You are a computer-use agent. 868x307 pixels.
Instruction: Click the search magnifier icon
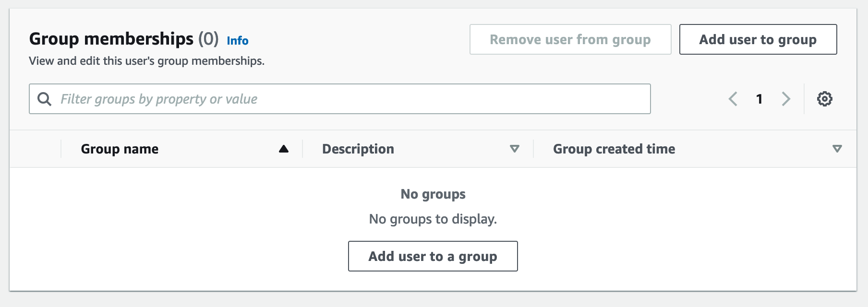point(45,99)
